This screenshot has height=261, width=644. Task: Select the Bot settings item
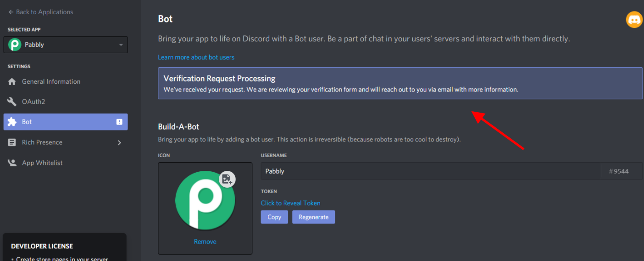click(66, 122)
